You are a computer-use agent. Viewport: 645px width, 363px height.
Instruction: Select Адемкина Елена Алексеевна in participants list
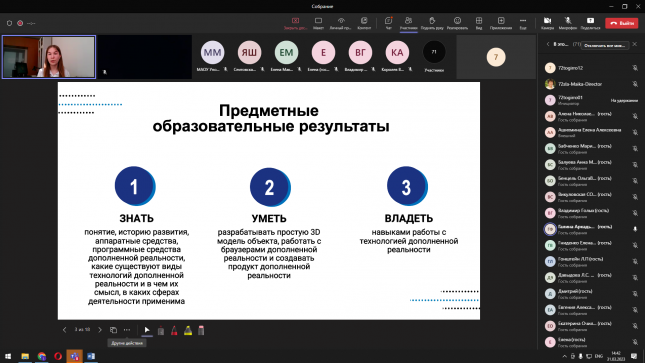click(591, 132)
